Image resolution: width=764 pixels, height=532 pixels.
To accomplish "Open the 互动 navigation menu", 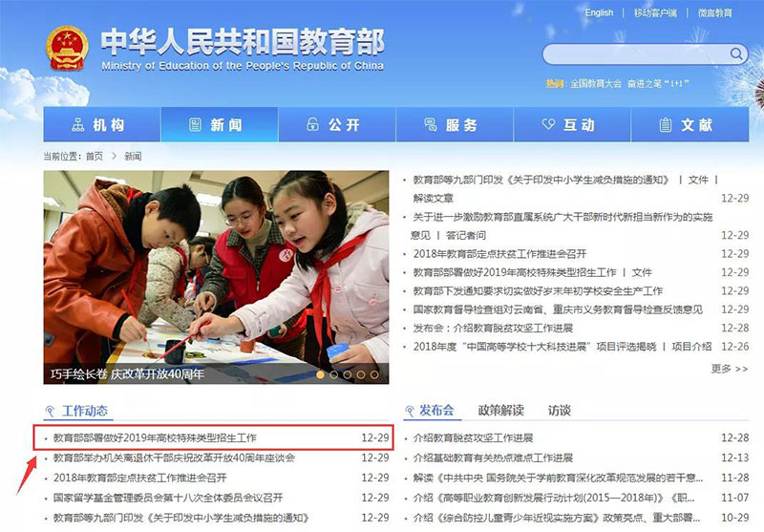I will click(x=572, y=125).
